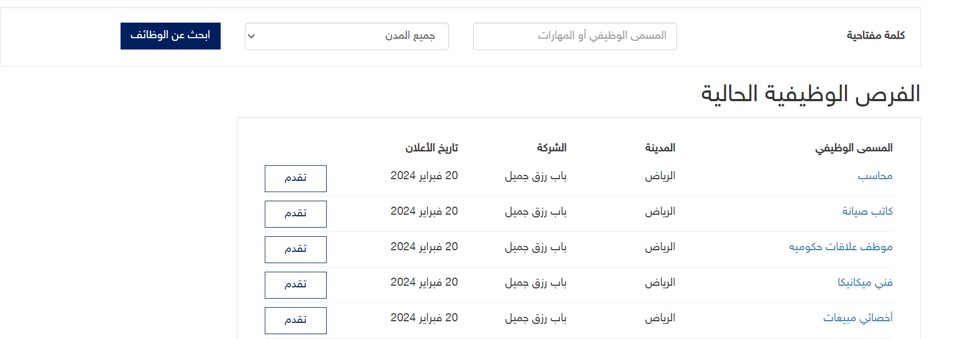Open the محاسب job link
Viewport: 980px width, 339px height.
tap(875, 176)
